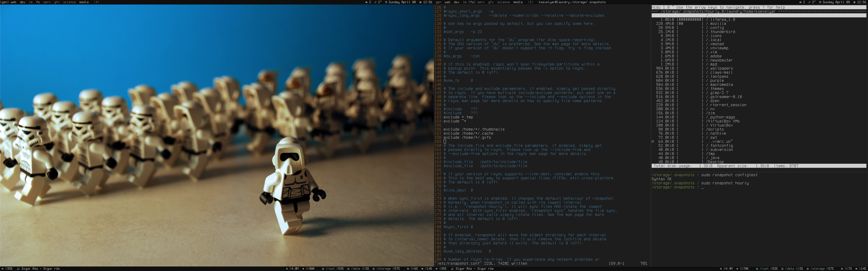
Task: Click the memory icon below the wallpaper
Action: pyautogui.click(x=422, y=269)
